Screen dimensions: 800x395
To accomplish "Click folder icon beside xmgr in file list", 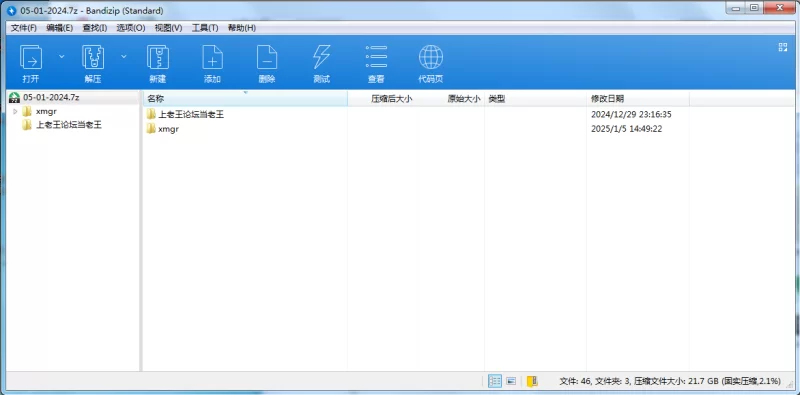I will click(x=151, y=129).
